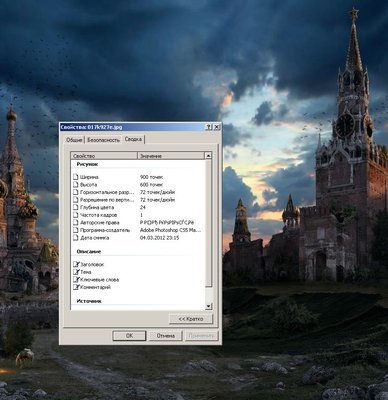Click the Высота row document icon
The image size is (388, 400).
(76, 185)
